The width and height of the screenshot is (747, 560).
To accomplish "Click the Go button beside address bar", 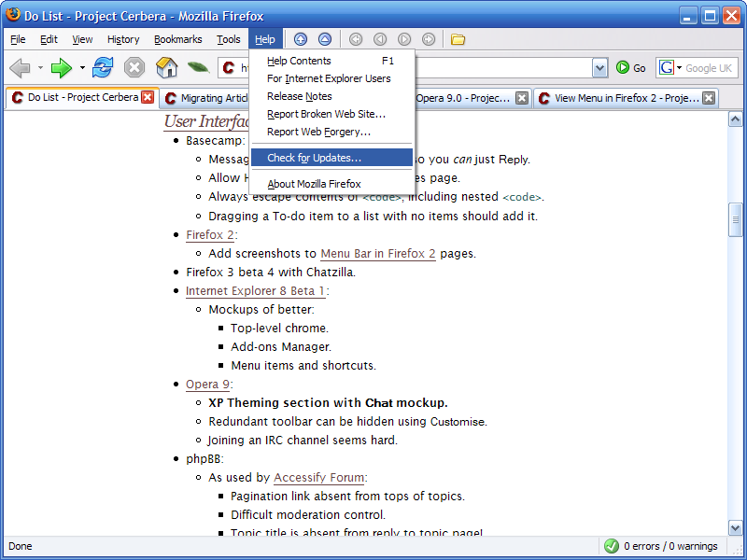I will pos(631,68).
